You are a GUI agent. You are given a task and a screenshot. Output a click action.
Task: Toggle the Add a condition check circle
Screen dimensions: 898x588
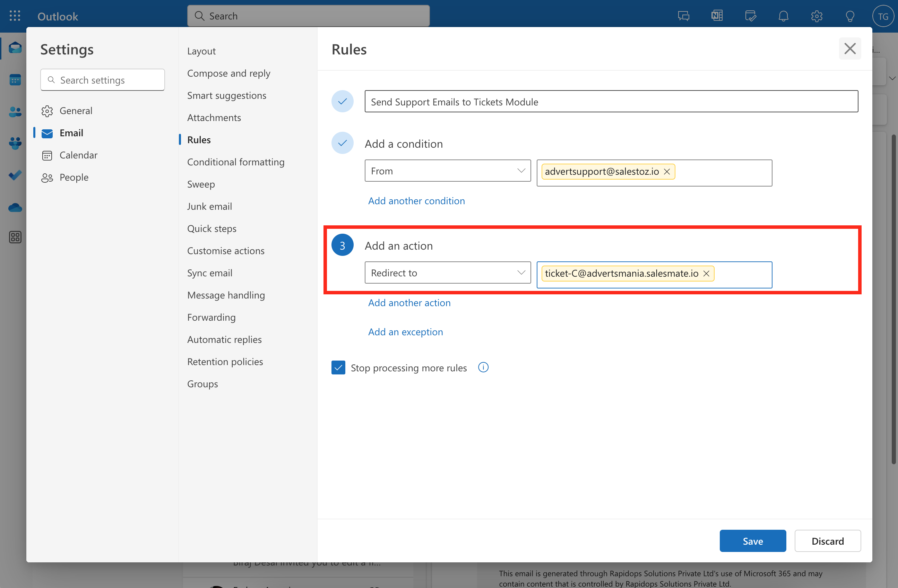pos(342,143)
